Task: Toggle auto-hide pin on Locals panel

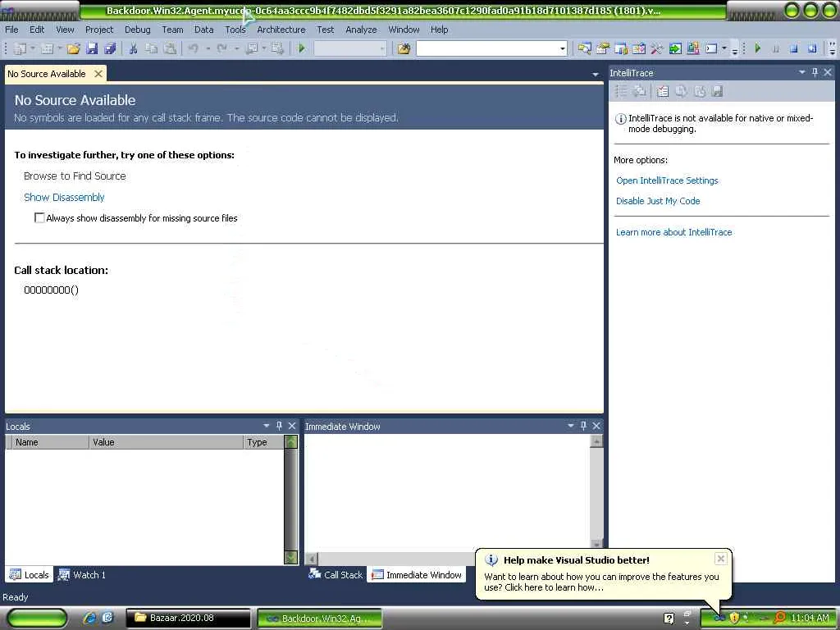Action: pyautogui.click(x=279, y=426)
